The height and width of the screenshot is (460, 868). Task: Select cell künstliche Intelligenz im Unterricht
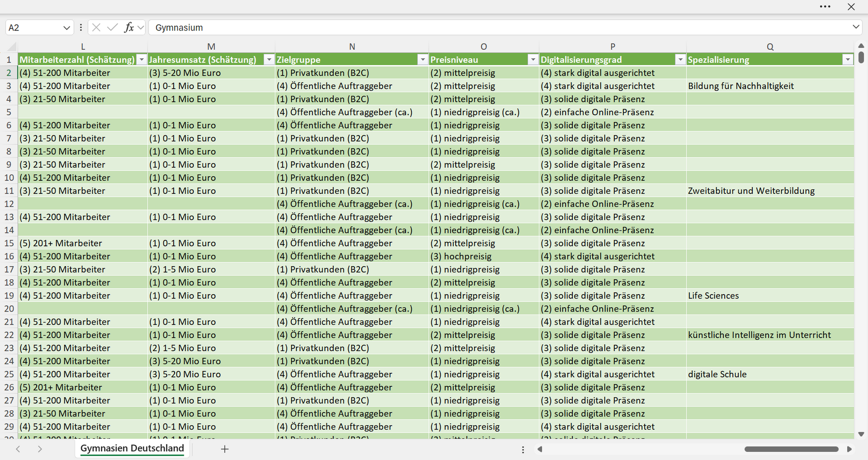[770, 335]
